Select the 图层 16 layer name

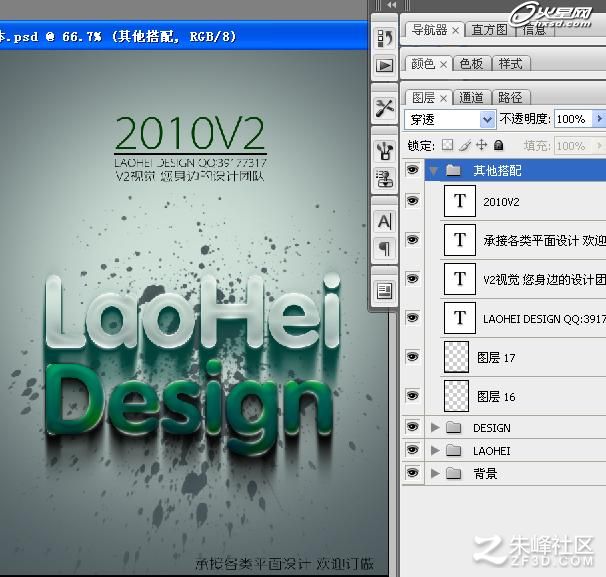[496, 397]
